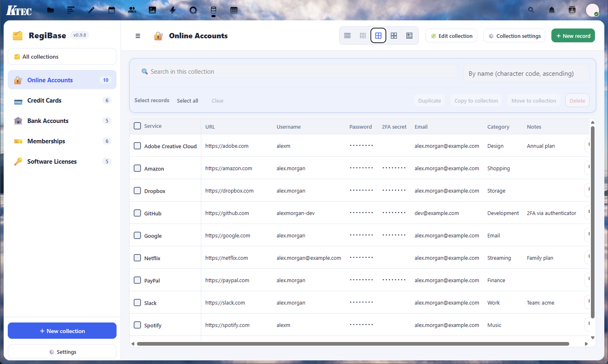
Task: Click the scroll down arrow of the table
Action: pyautogui.click(x=593, y=337)
